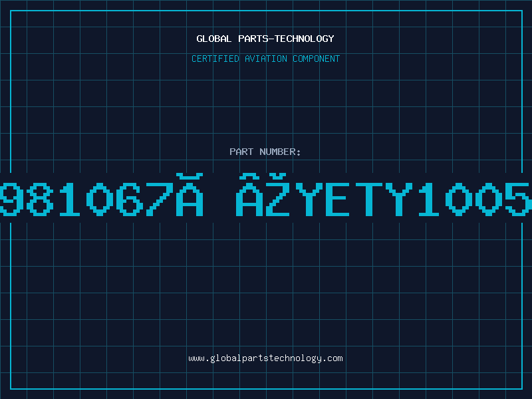
Task: Open the www.globalpartstechnology.com link
Action: (265, 358)
